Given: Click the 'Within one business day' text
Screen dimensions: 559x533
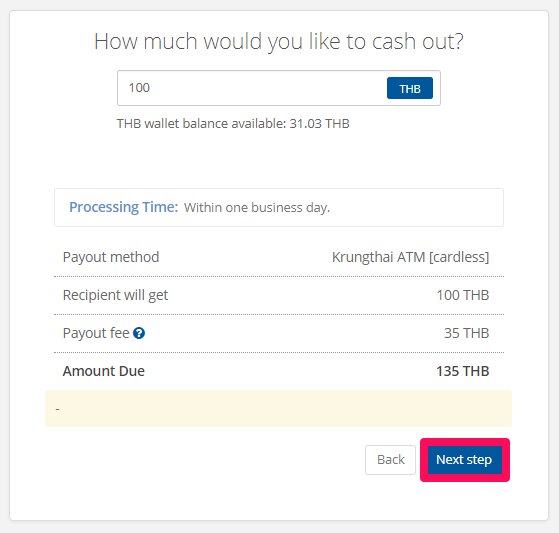Looking at the screenshot, I should click(x=257, y=207).
